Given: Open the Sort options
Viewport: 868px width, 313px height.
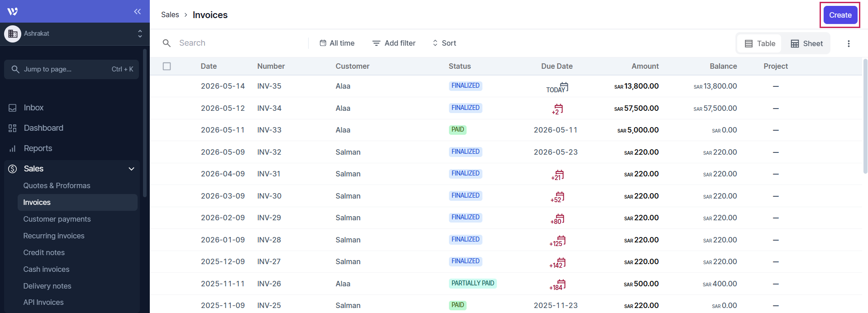Looking at the screenshot, I should (444, 43).
